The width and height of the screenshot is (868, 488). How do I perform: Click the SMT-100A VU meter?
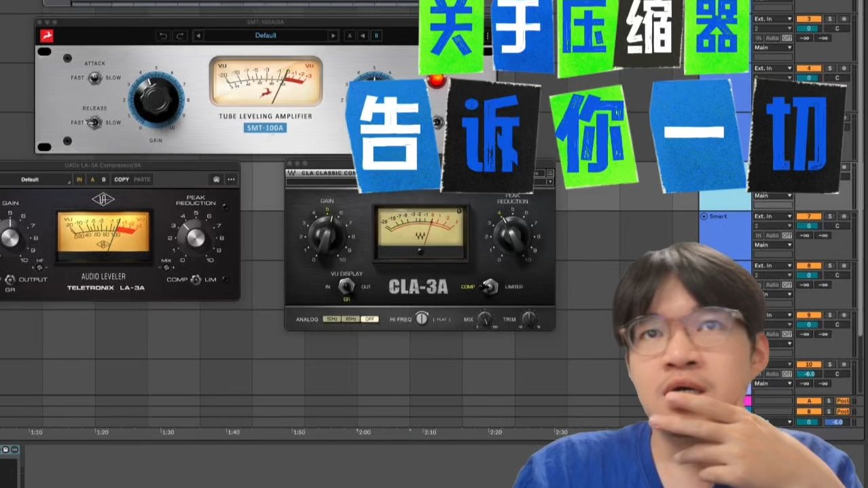tap(266, 81)
